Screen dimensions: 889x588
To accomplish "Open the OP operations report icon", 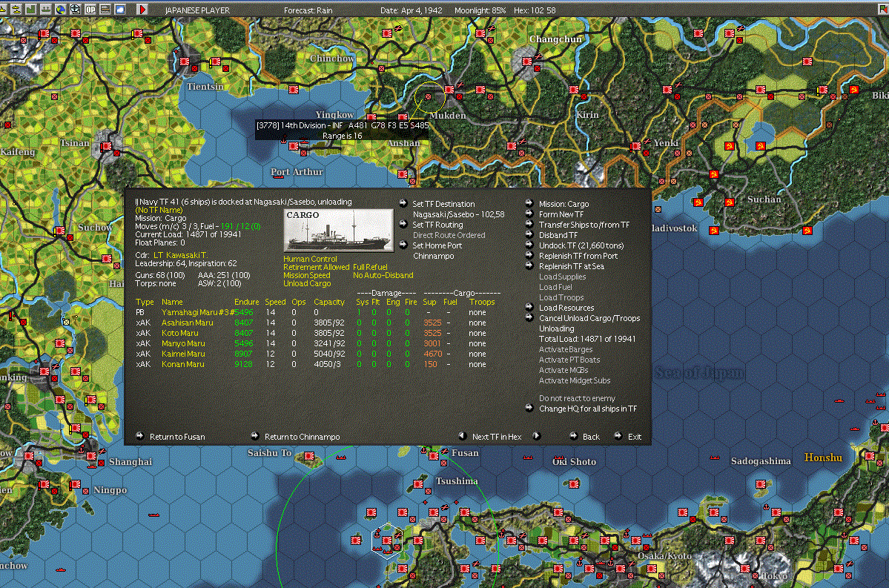I will click(x=90, y=9).
